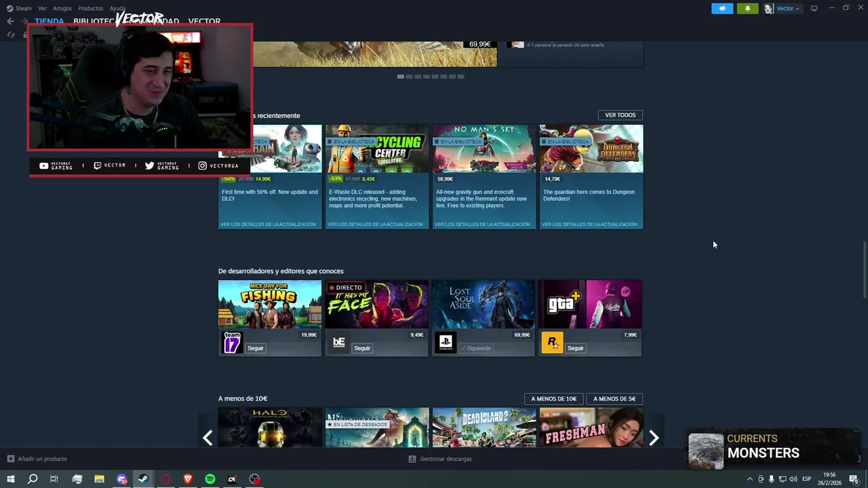Open File Explorer from taskbar
This screenshot has height=488, width=868.
[99, 479]
